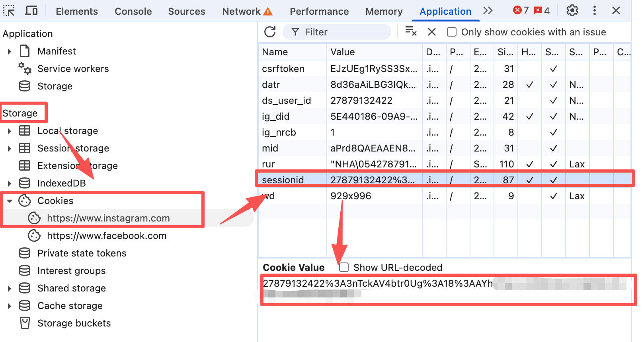Open Service workers in sidebar
The width and height of the screenshot is (644, 342).
coord(73,69)
